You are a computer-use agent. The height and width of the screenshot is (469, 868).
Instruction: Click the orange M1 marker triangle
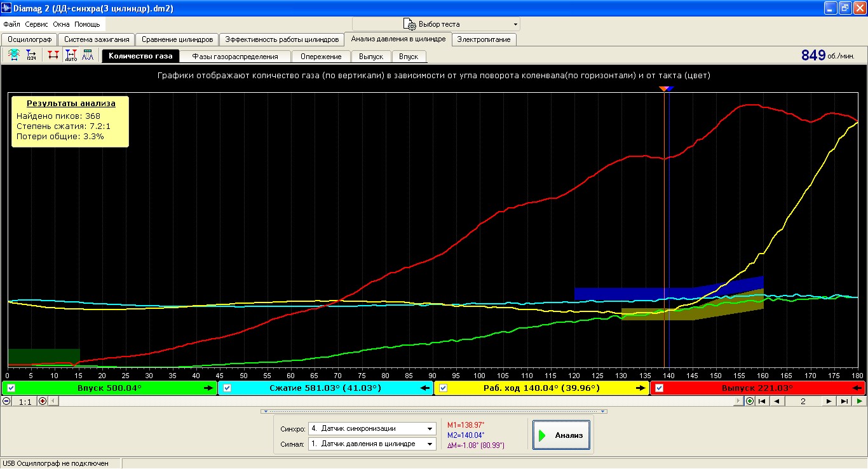(663, 90)
